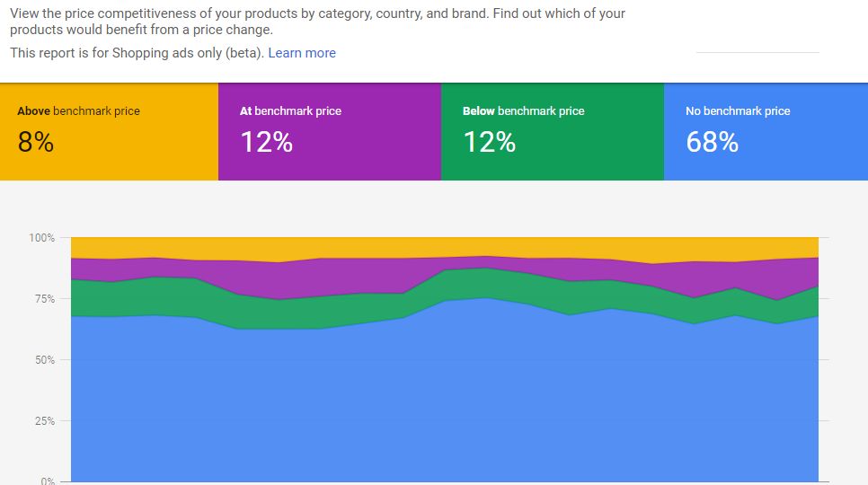Click the 100% axis label
This screenshot has height=485, width=868.
click(x=42, y=238)
